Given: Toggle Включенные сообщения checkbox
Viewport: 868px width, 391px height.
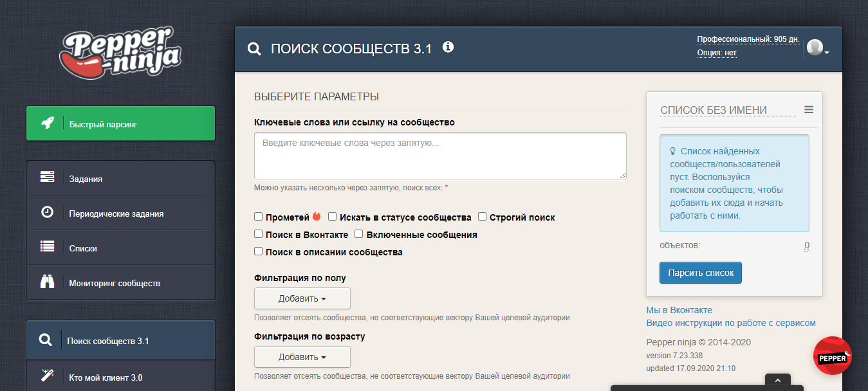Looking at the screenshot, I should point(359,234).
